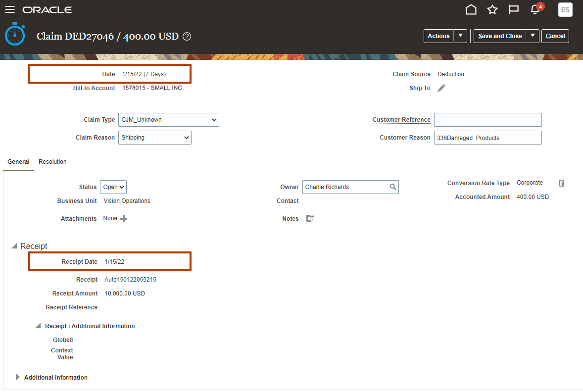Click the claim stopwatch icon
The width and height of the screenshot is (583, 392).
(x=15, y=34)
